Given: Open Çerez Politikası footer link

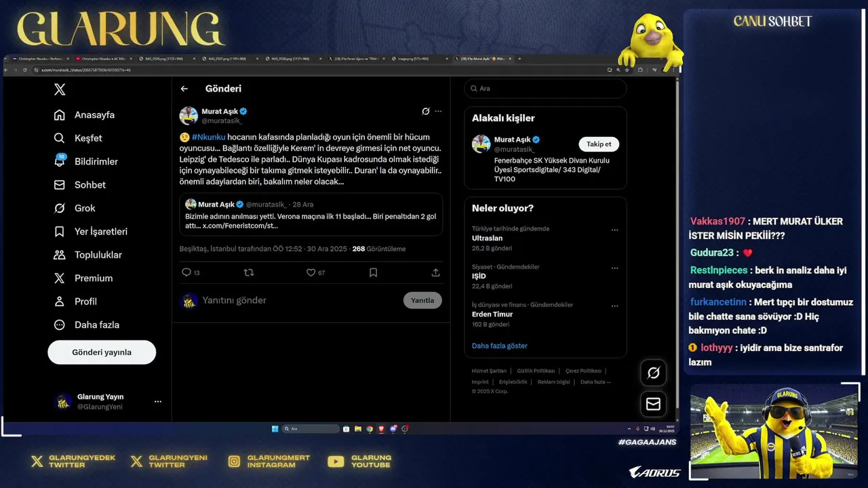Looking at the screenshot, I should (583, 371).
